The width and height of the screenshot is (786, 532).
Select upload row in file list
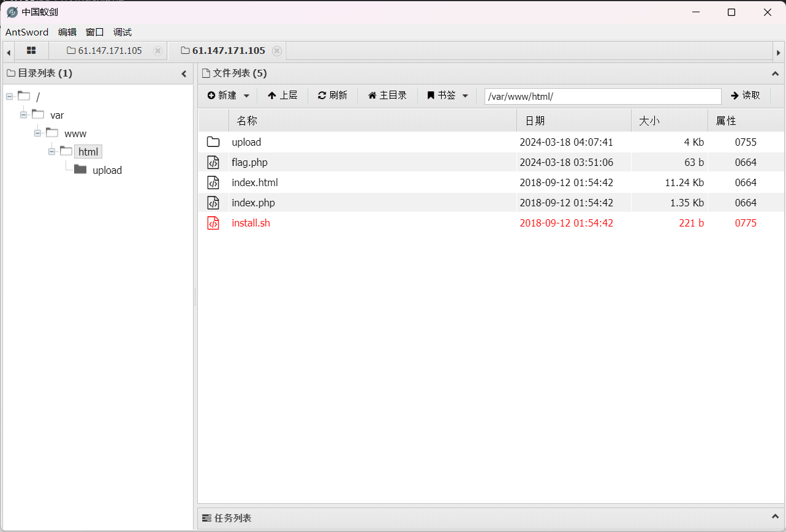[491, 142]
